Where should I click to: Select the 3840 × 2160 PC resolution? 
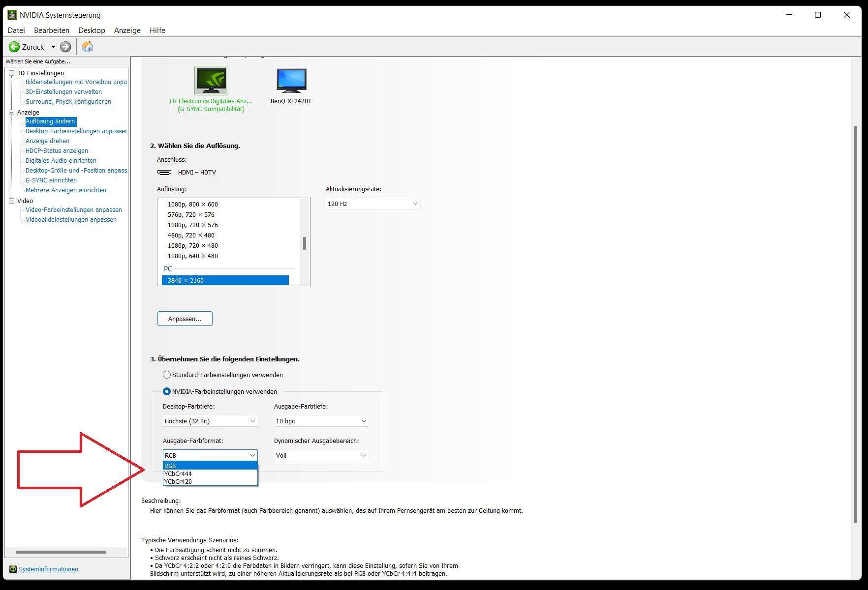coord(225,280)
